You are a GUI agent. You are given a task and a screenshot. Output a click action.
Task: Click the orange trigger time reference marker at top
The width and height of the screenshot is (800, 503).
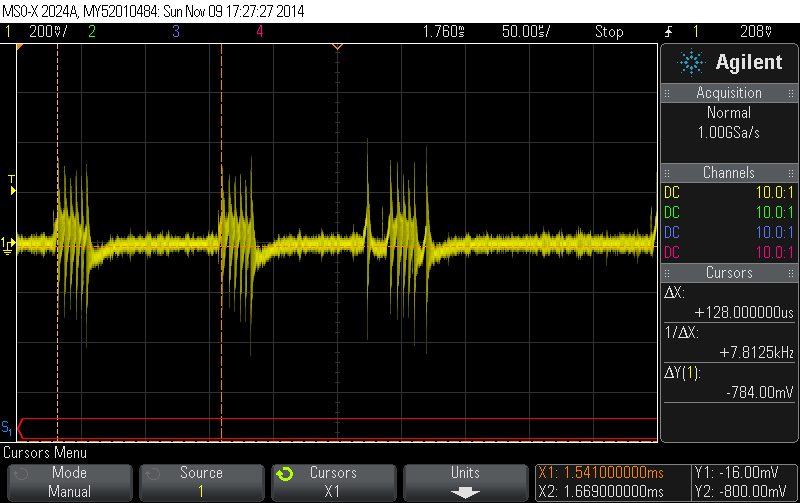coord(337,47)
